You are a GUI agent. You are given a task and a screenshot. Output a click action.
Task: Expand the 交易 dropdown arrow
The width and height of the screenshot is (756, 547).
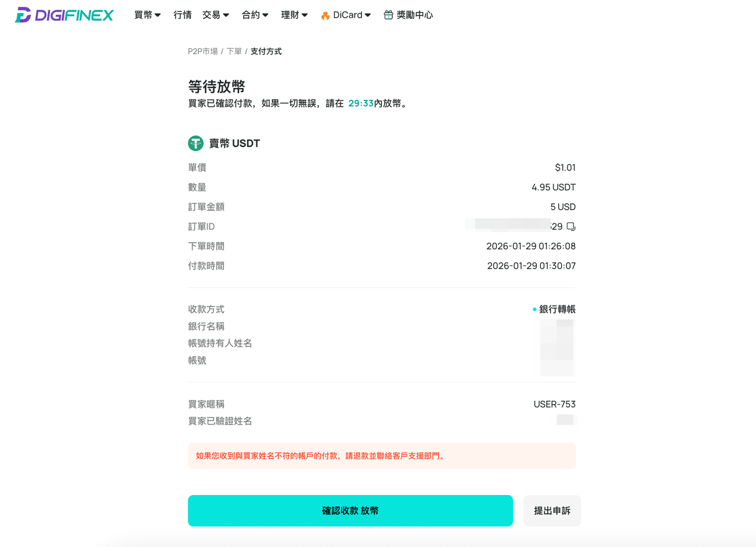point(226,15)
